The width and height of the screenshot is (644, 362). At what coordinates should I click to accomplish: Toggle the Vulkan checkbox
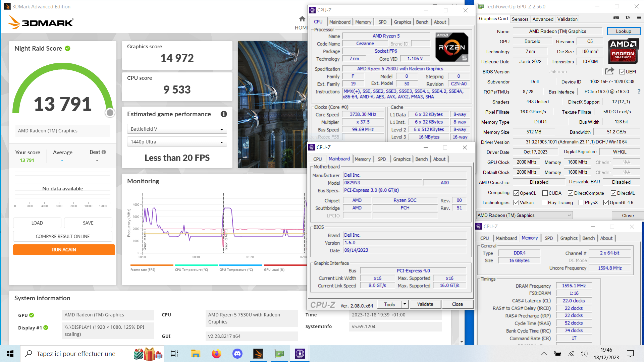click(516, 202)
